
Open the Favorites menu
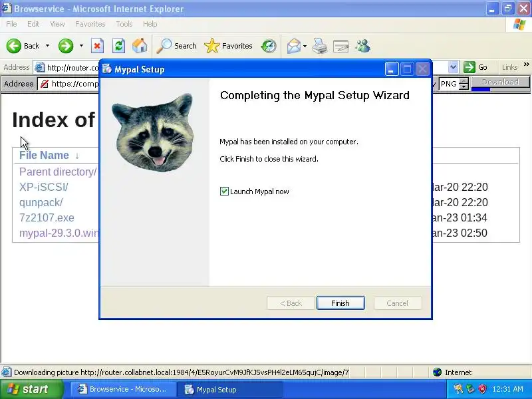90,24
